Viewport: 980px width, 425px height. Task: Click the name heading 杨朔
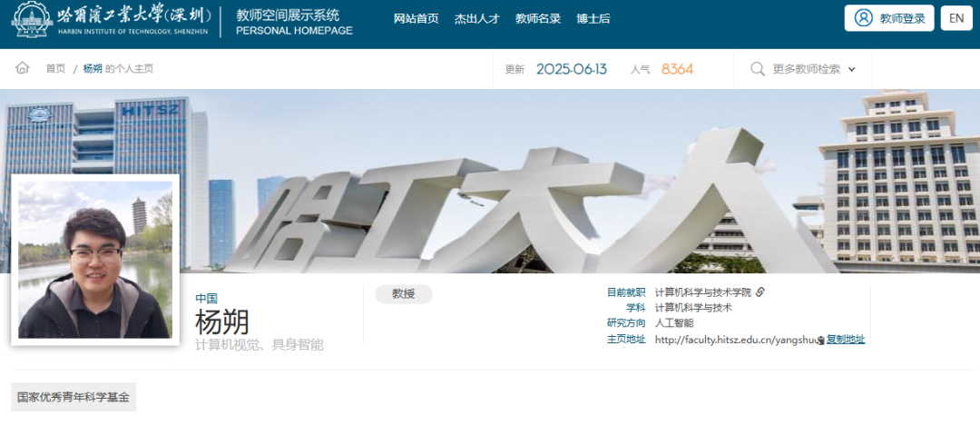click(222, 321)
